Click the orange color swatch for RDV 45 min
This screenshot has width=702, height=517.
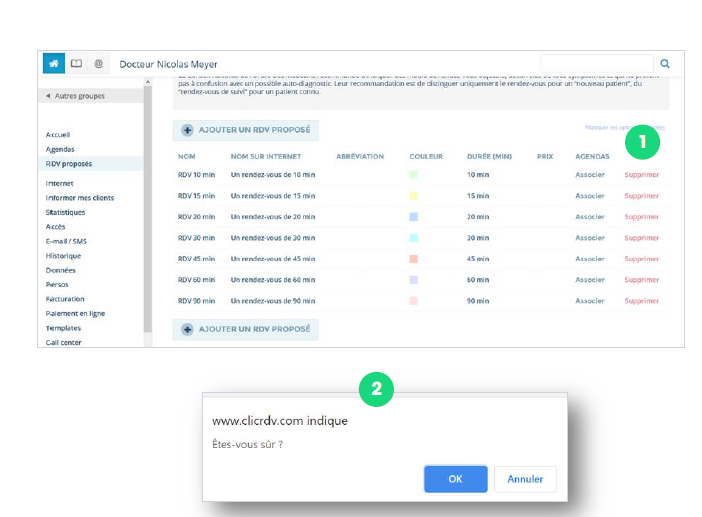point(413,259)
